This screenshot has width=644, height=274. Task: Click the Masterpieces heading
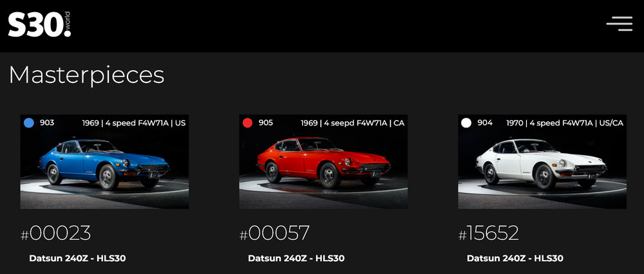coord(86,75)
